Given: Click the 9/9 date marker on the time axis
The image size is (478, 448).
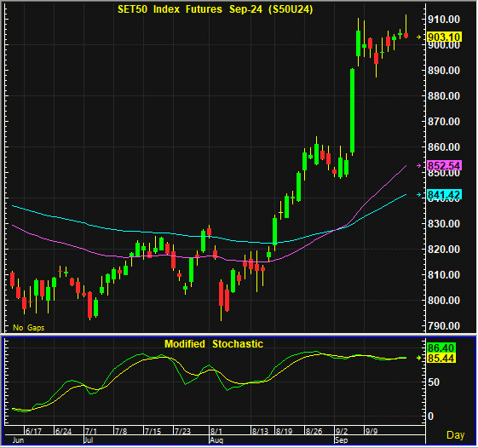Looking at the screenshot, I should (371, 431).
